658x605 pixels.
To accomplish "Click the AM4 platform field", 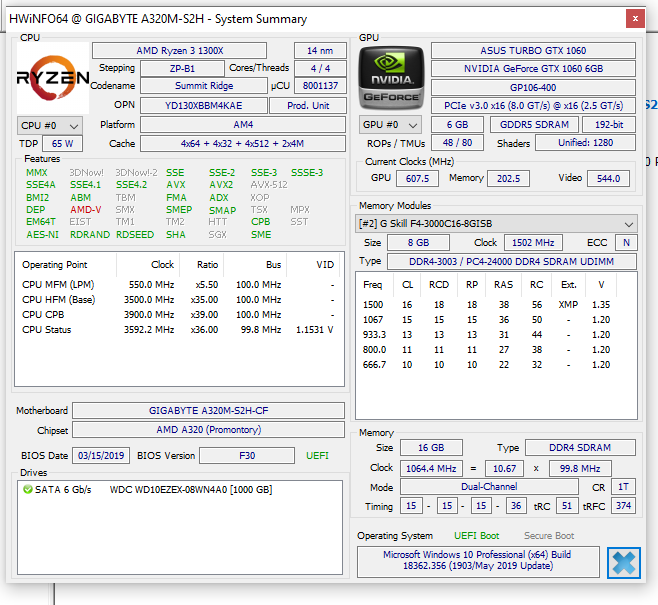I will coord(243,125).
